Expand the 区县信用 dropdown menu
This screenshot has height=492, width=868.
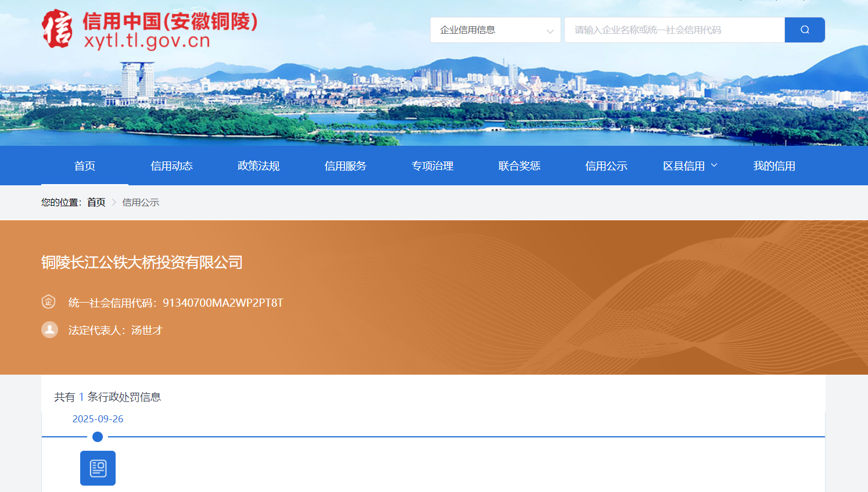point(690,166)
